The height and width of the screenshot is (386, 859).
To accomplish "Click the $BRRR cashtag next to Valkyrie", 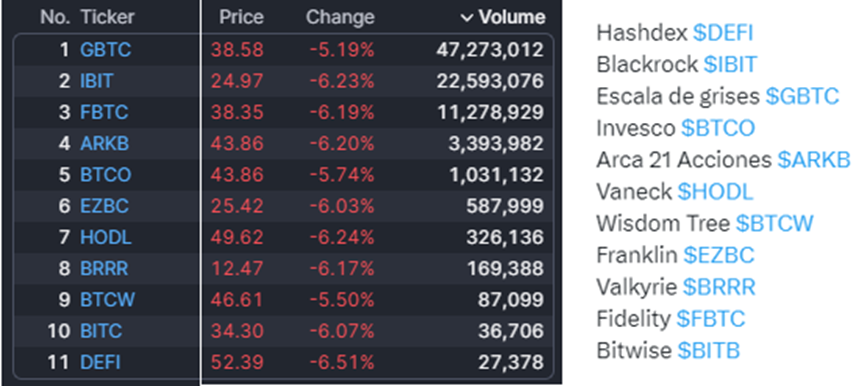I will tap(719, 287).
